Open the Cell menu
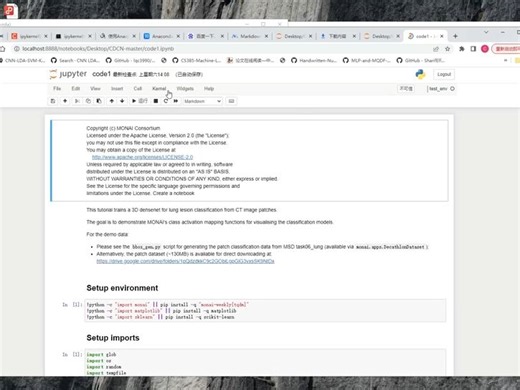520x390 pixels. [138, 89]
